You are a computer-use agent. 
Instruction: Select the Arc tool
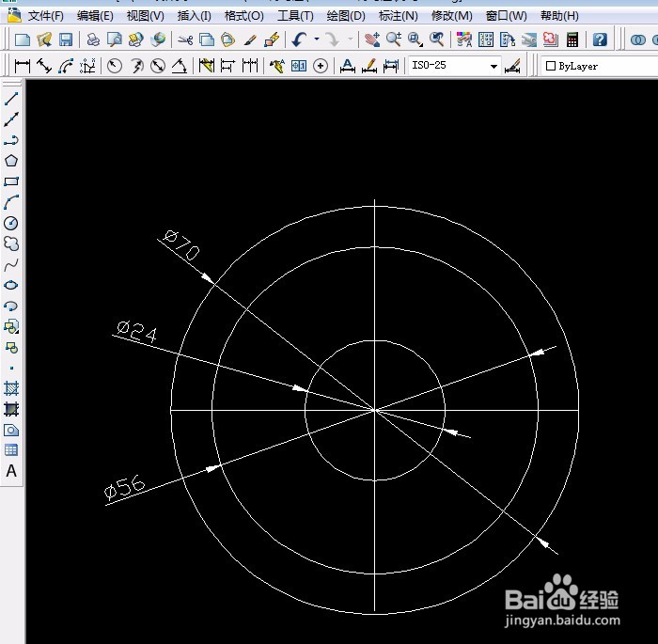11,202
